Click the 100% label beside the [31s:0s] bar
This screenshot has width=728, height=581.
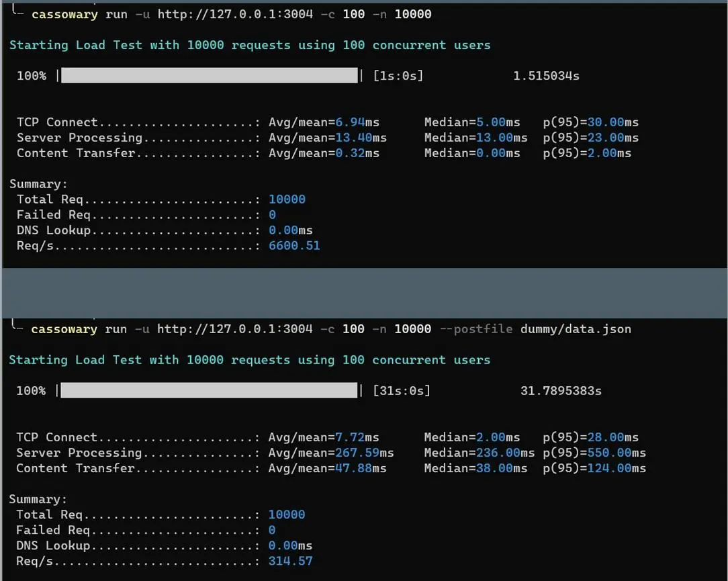(x=31, y=391)
